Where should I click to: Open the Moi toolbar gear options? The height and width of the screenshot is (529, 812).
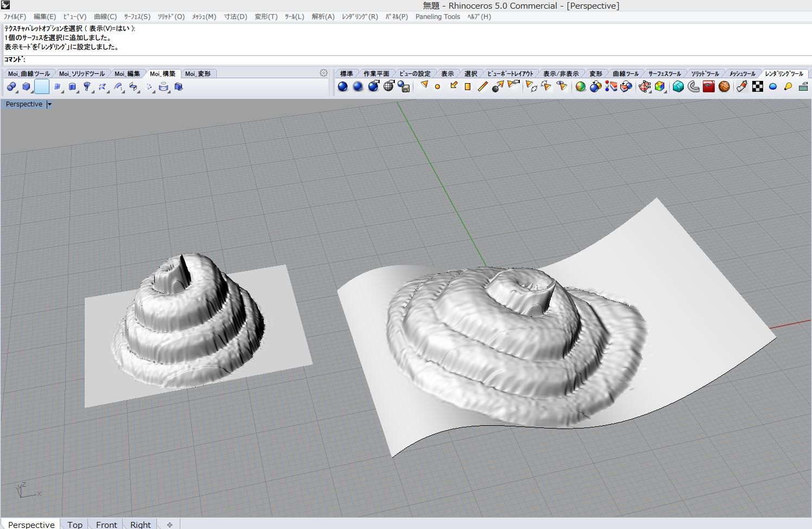coord(324,73)
